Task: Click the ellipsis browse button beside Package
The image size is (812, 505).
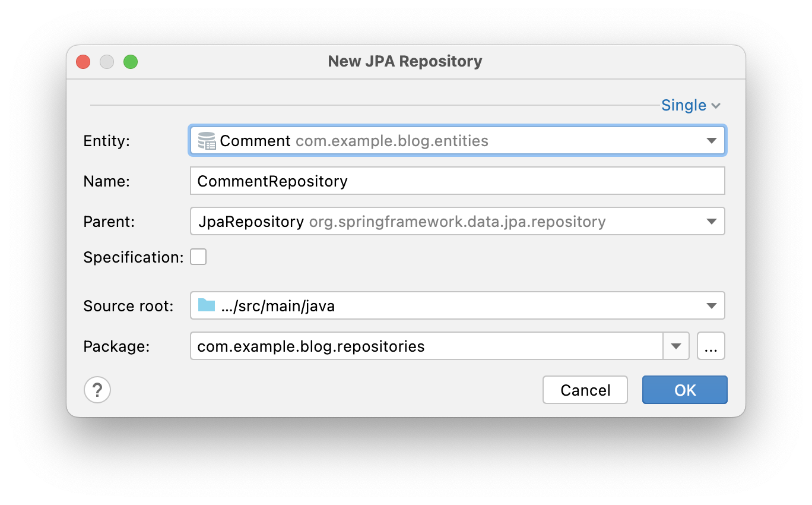Action: (x=710, y=345)
